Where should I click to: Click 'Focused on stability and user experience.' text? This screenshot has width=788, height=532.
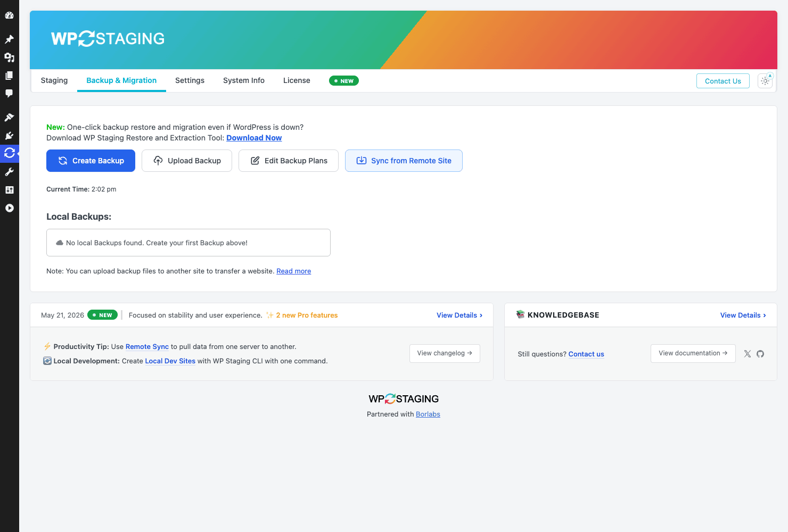[x=195, y=315]
